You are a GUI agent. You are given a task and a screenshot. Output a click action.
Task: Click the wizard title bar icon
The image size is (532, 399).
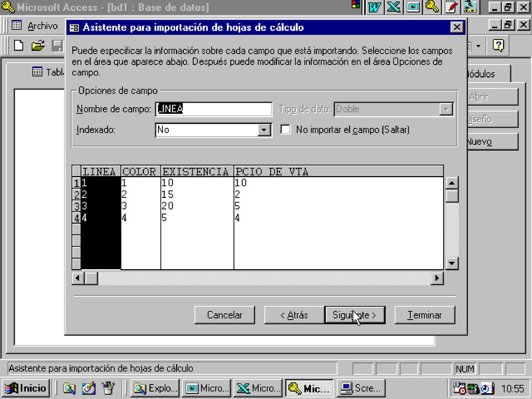[74, 28]
